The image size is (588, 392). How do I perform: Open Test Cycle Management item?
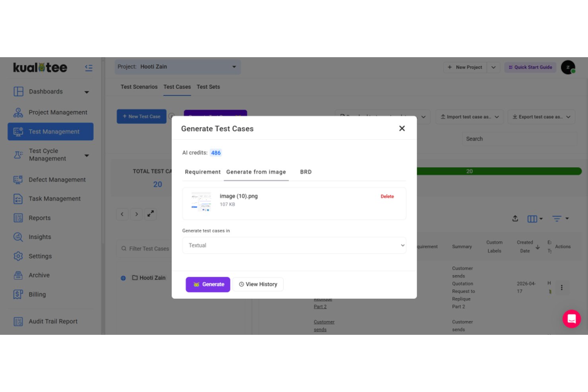[x=47, y=155]
